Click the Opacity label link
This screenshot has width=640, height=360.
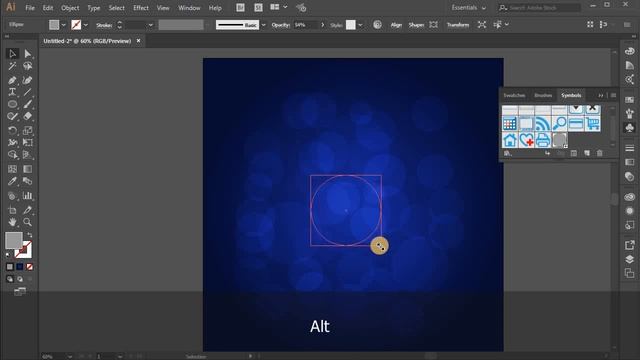280,25
